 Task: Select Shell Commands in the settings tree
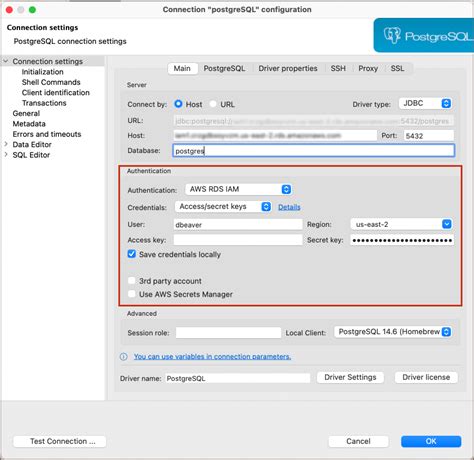pos(51,82)
